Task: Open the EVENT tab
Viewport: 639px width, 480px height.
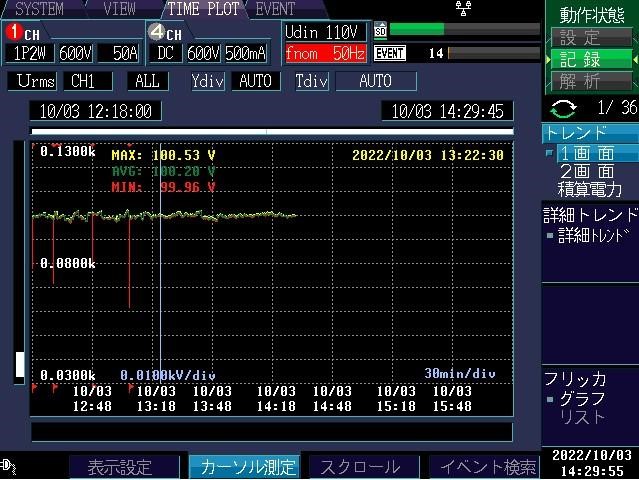Action: [x=275, y=9]
